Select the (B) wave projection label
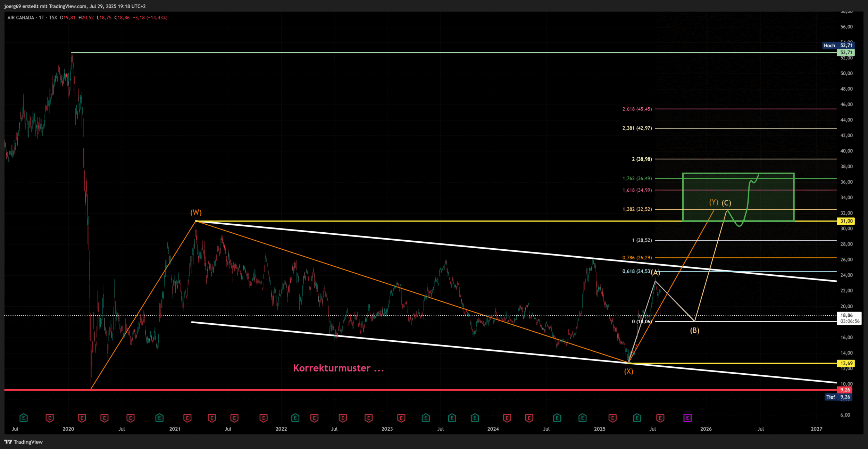 694,330
